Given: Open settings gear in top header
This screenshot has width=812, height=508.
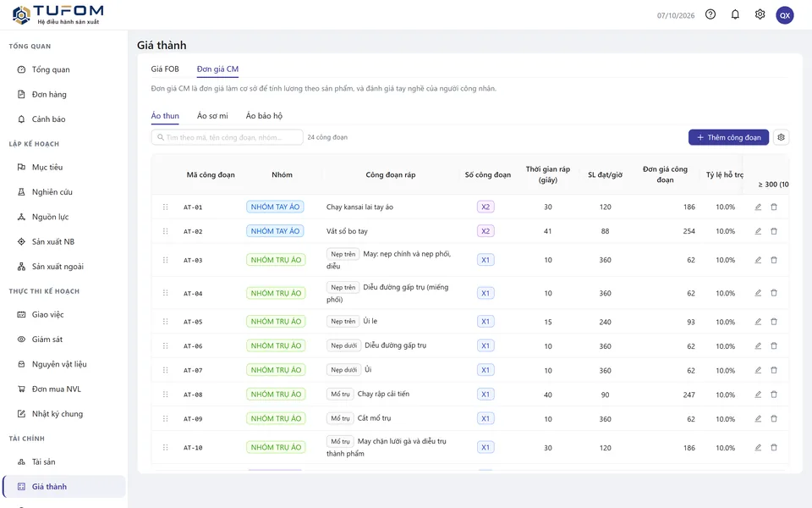Looking at the screenshot, I should pyautogui.click(x=760, y=14).
